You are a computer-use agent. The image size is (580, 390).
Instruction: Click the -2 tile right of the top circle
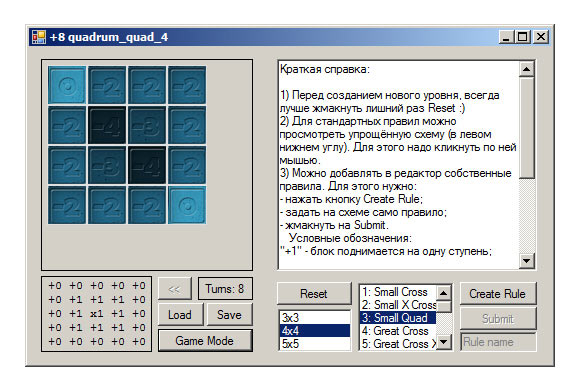click(x=107, y=85)
